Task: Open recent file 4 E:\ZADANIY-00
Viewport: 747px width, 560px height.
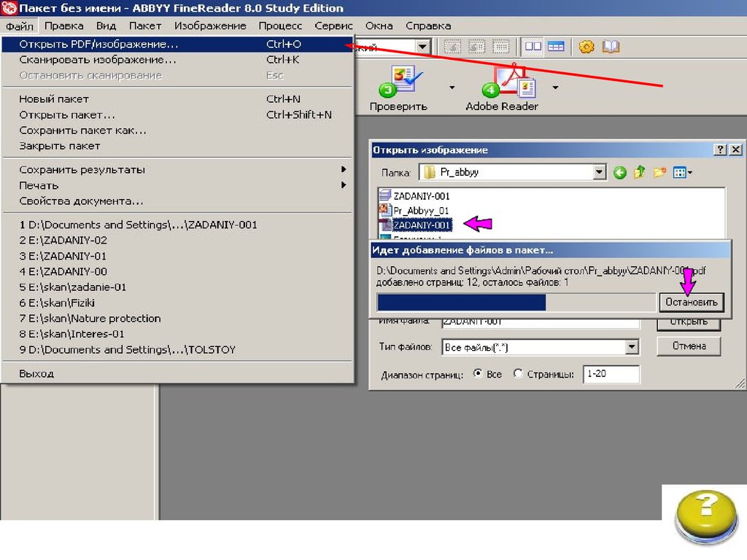Action: [x=177, y=271]
